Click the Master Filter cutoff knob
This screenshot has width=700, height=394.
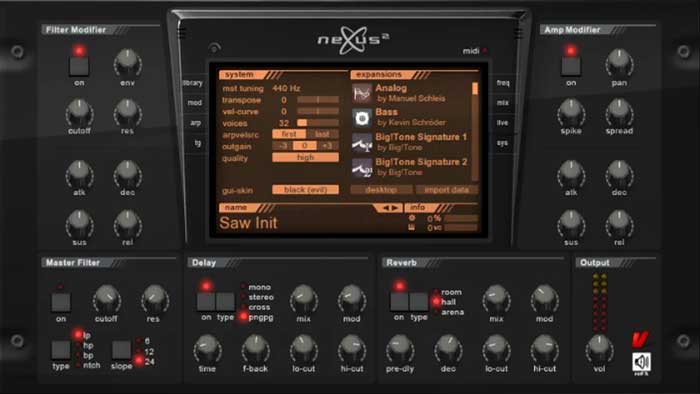point(106,299)
